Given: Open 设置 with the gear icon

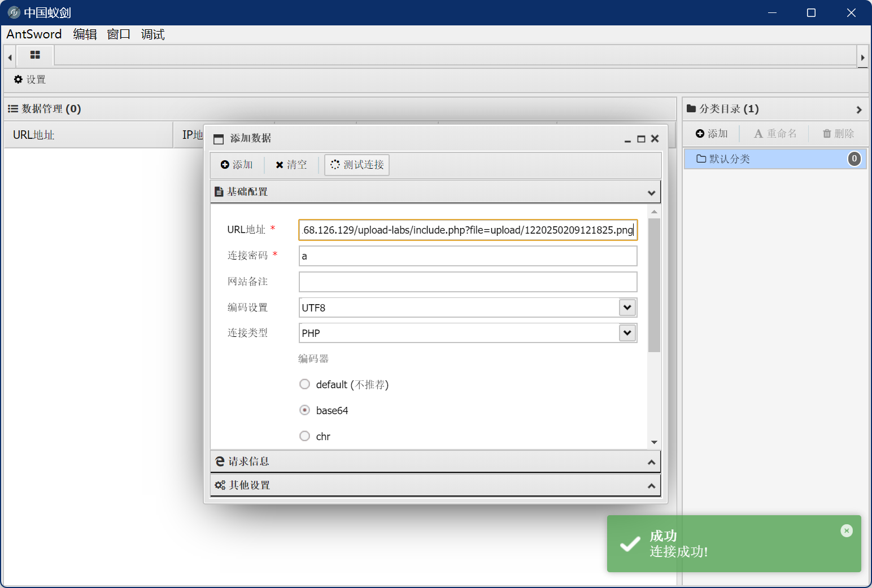Looking at the screenshot, I should coord(30,80).
